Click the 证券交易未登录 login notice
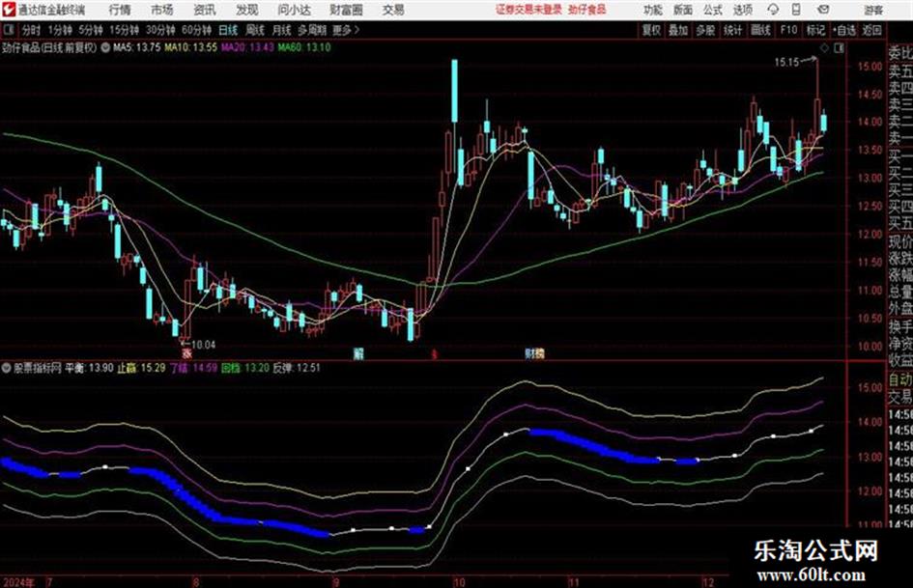This screenshot has width=913, height=588. [x=529, y=10]
